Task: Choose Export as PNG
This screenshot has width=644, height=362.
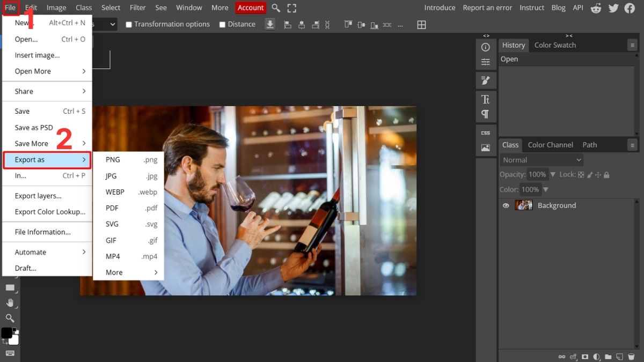Action: 128,160
